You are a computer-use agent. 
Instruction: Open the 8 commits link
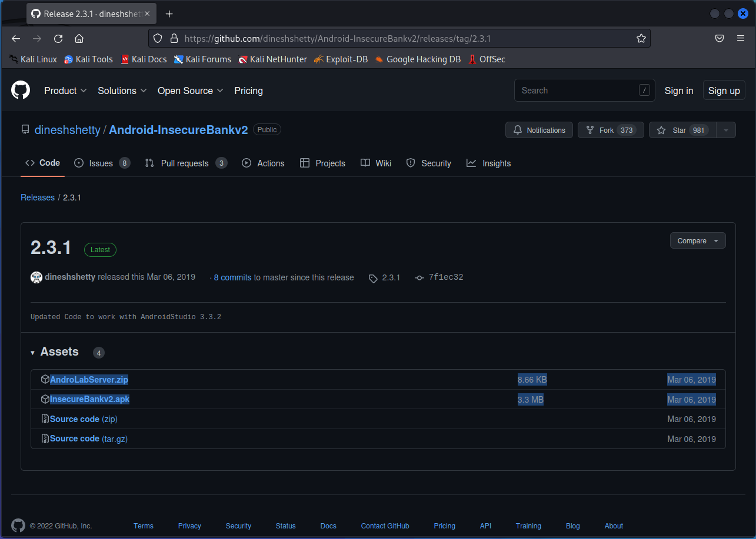(x=232, y=277)
